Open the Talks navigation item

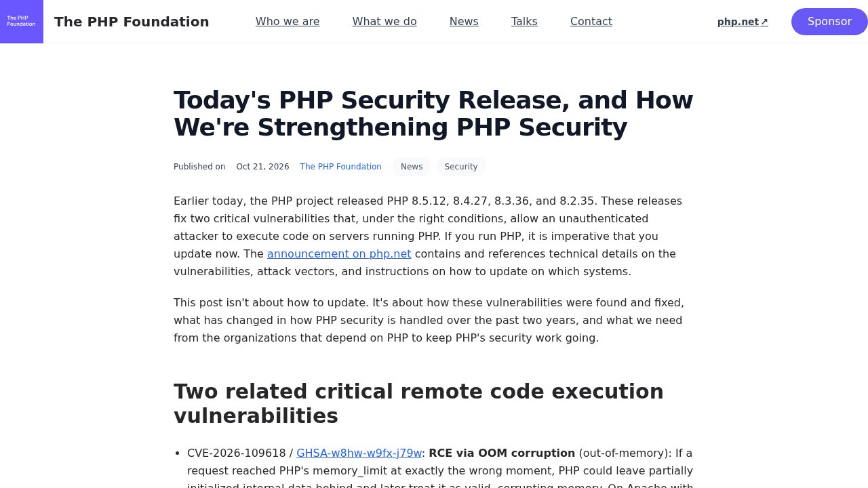524,22
